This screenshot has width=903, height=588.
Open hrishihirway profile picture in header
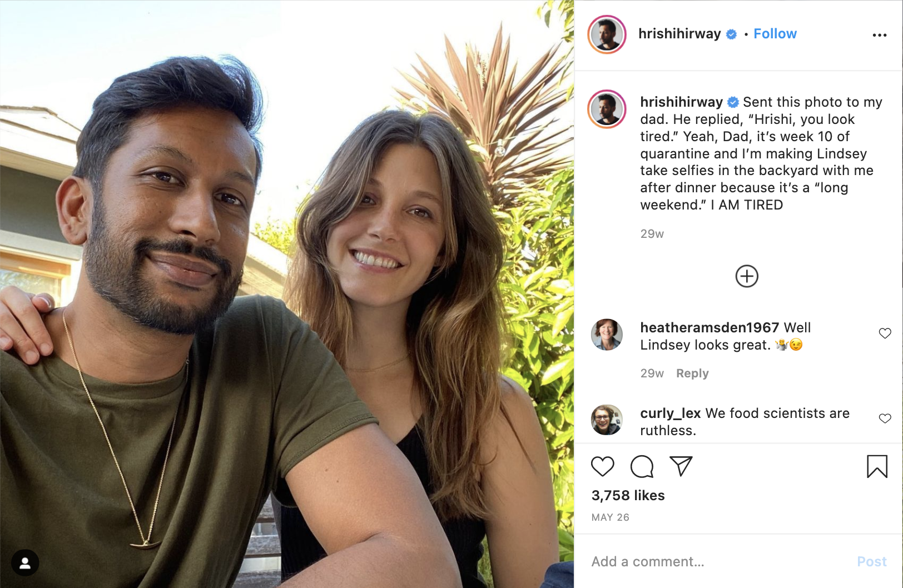[607, 34]
